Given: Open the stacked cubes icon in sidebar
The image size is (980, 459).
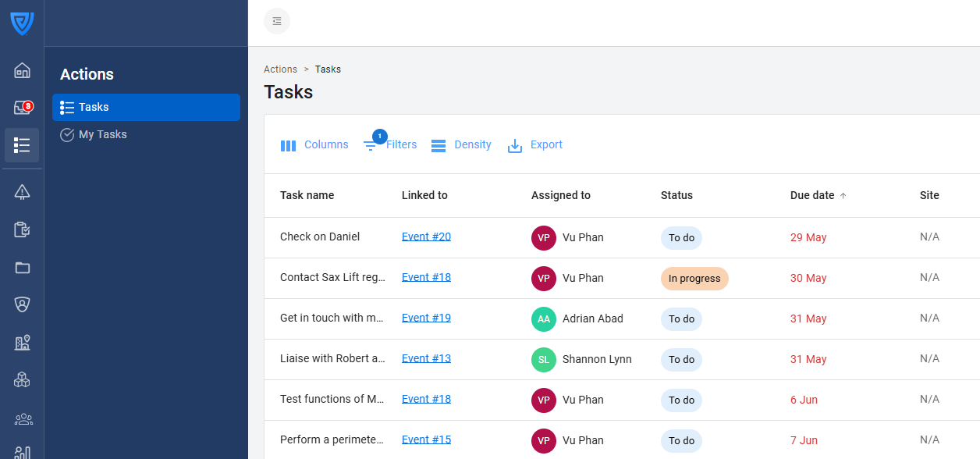Looking at the screenshot, I should [22, 380].
